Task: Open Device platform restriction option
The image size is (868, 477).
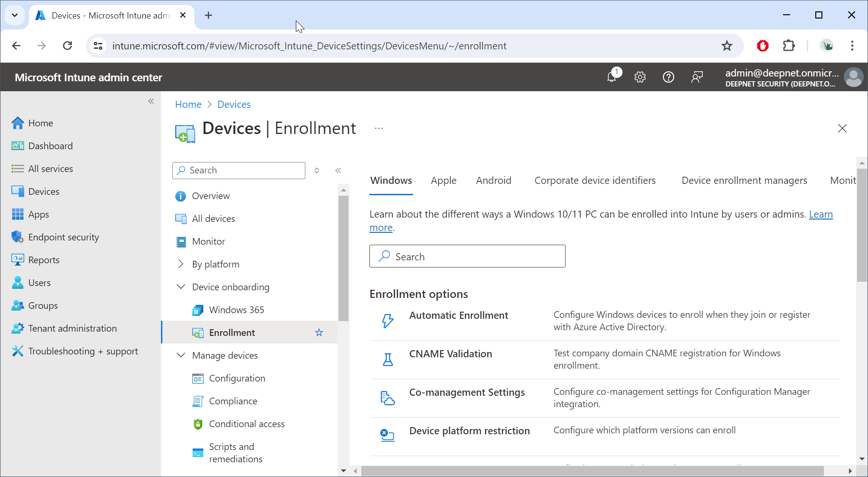Action: point(469,431)
